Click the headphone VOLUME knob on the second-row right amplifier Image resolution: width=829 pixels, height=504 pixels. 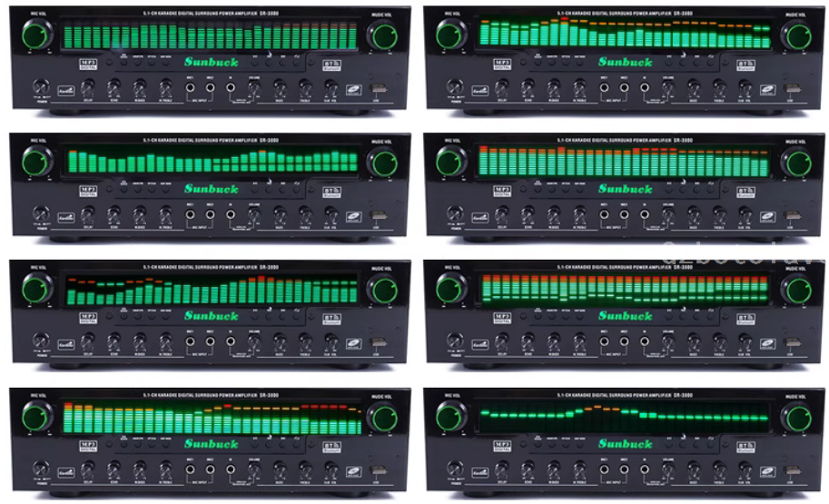[x=668, y=213]
